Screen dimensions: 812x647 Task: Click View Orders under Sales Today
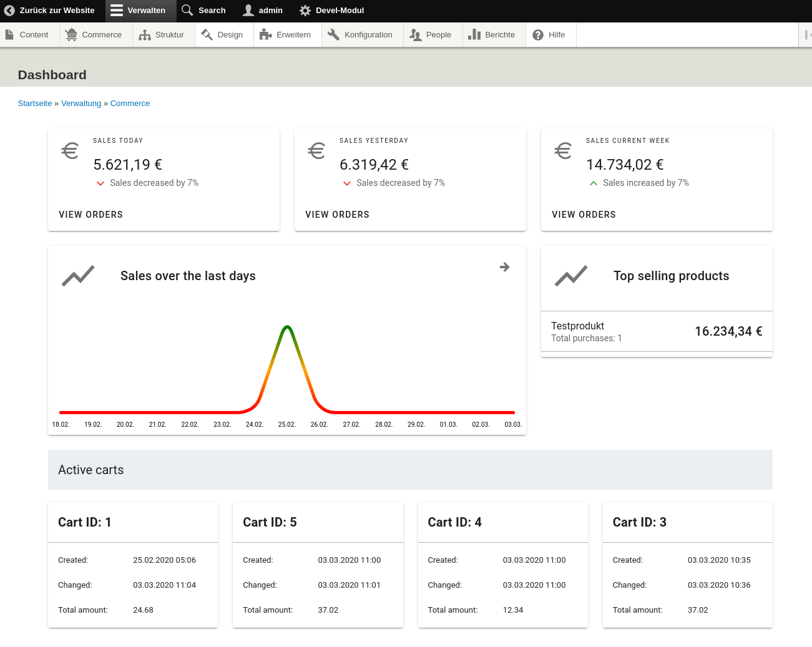pos(91,215)
